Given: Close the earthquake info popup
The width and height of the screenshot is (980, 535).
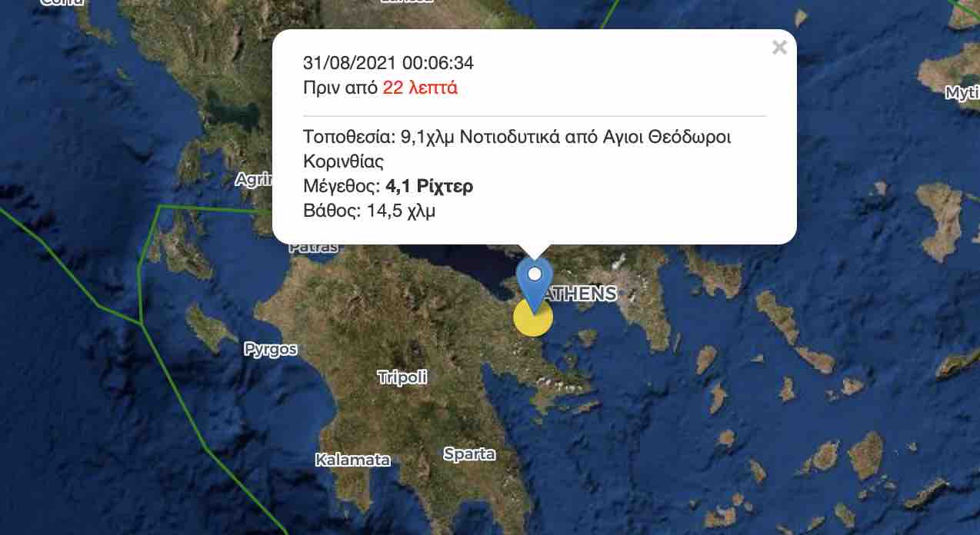Looking at the screenshot, I should pyautogui.click(x=779, y=48).
